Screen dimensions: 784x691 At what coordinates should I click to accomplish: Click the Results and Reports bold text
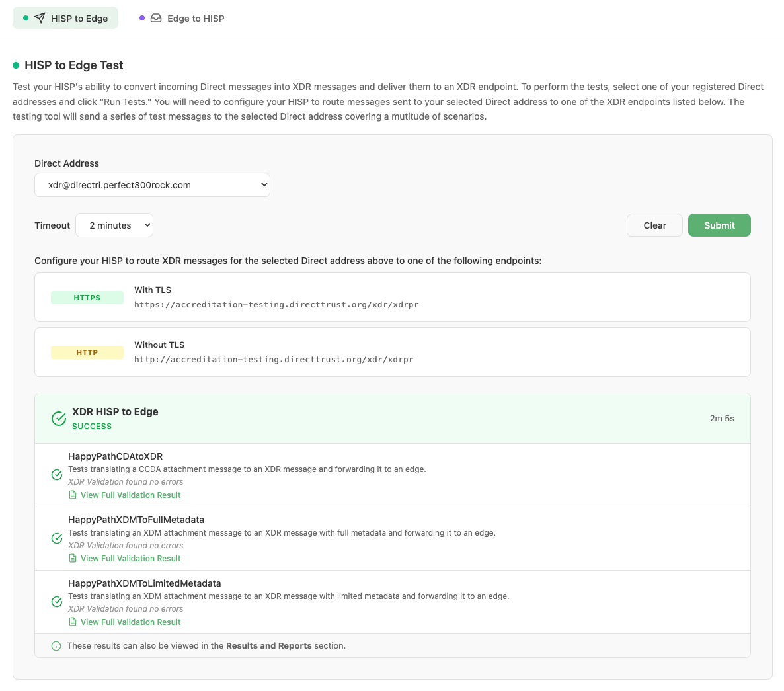[268, 646]
